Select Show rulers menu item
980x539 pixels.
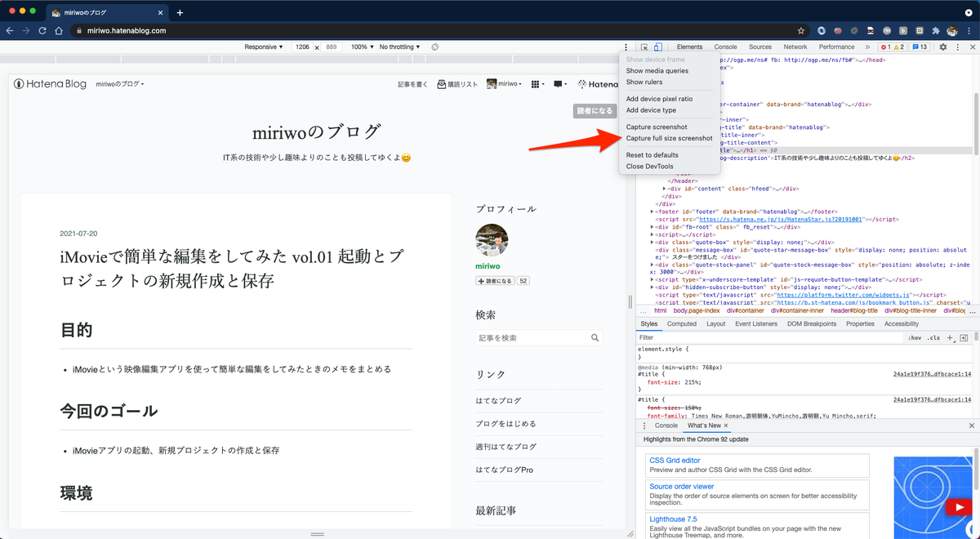click(644, 82)
